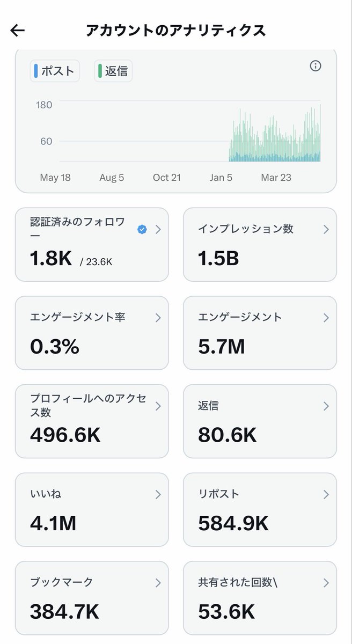This screenshot has width=352, height=644.
Task: Open the エンゲージメント card chevron
Action: (326, 318)
